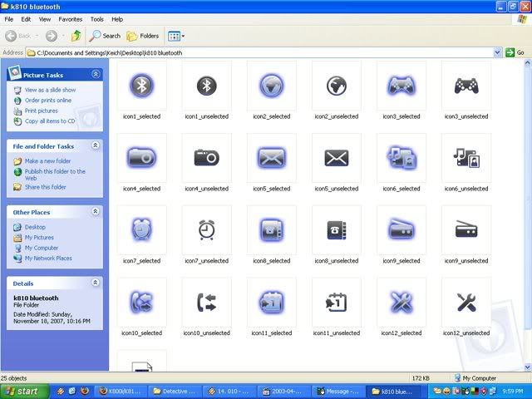Select the icon3_unselected gamepad thumbnail

(x=466, y=86)
